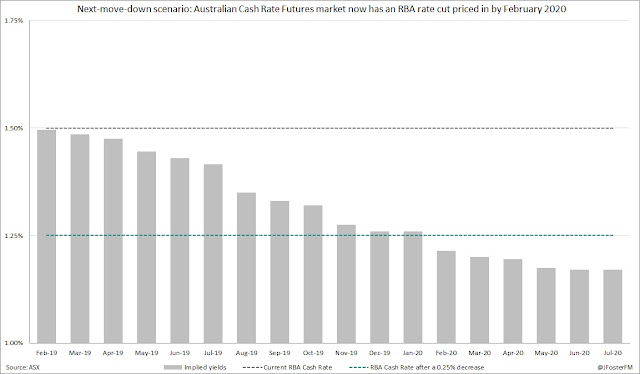Select the Jun-19 implied yield bar
Viewport: 640px width, 374px height.
(180, 251)
